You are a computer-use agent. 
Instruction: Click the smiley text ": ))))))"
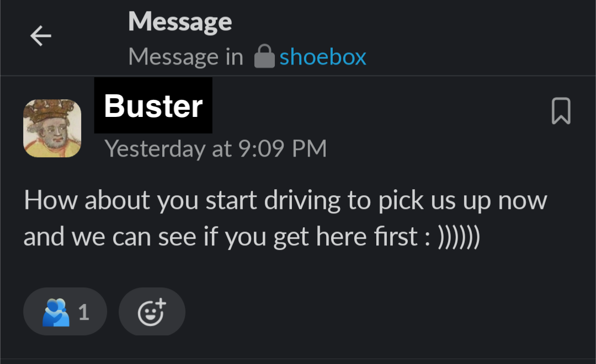tap(453, 237)
